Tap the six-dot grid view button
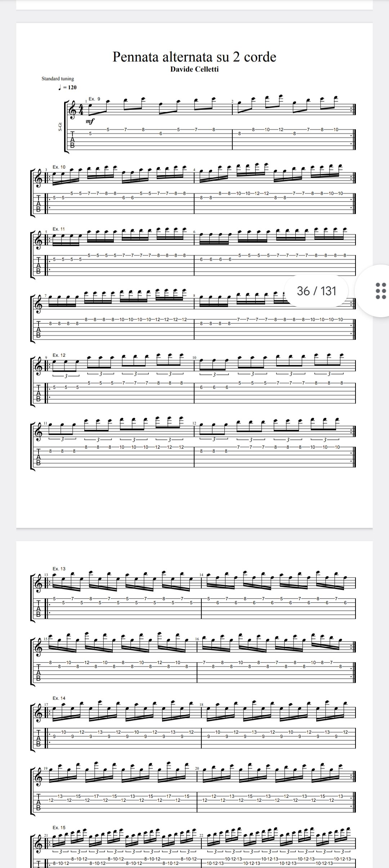The width and height of the screenshot is (389, 868). tap(380, 291)
